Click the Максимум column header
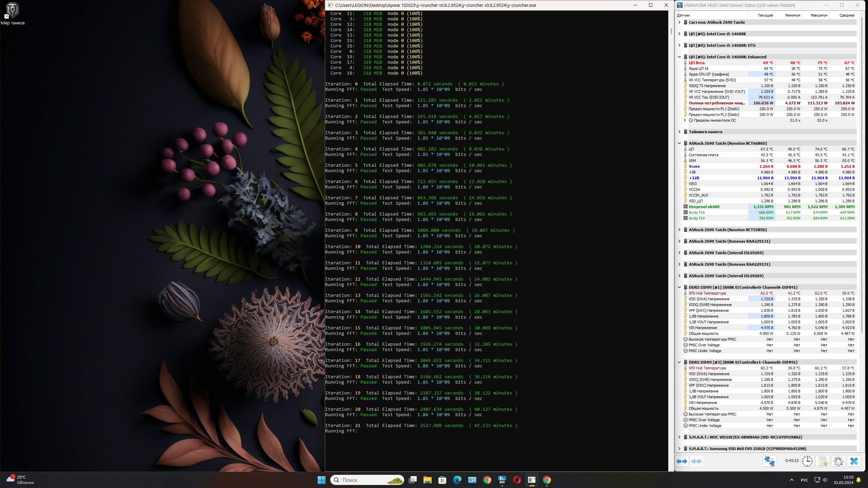This screenshot has height=488, width=868. (818, 15)
